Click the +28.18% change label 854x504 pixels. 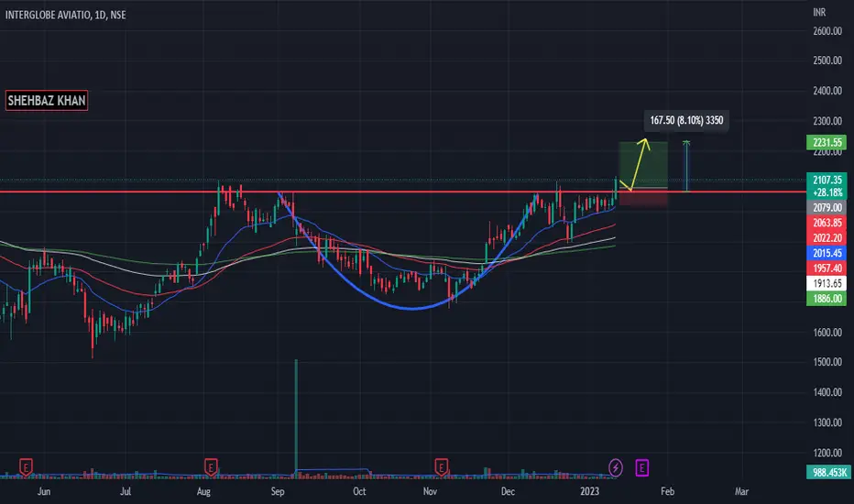[x=827, y=192]
